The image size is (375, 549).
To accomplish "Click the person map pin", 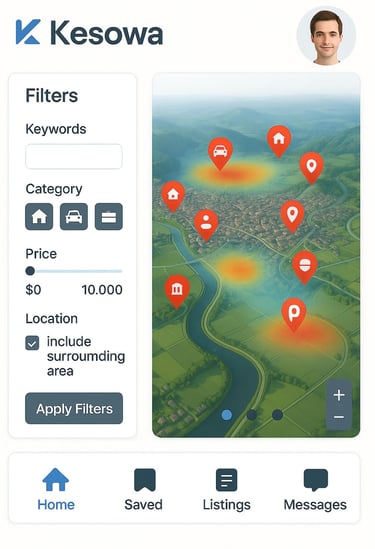I will tap(206, 225).
